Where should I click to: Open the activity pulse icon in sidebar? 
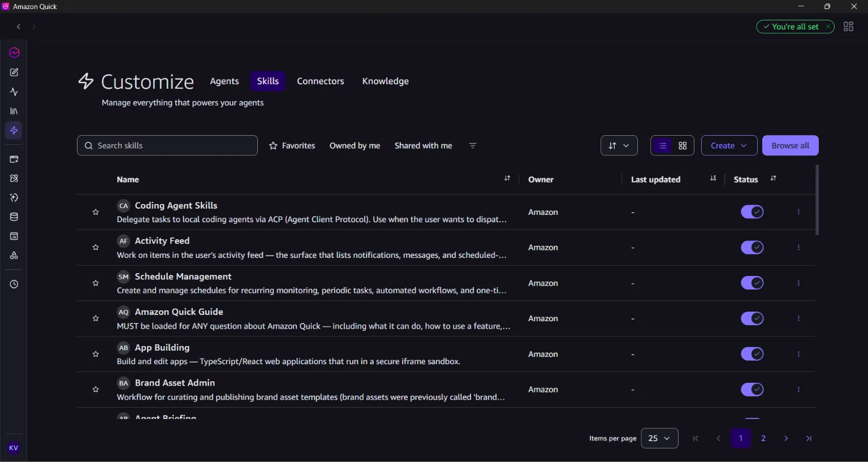[14, 92]
